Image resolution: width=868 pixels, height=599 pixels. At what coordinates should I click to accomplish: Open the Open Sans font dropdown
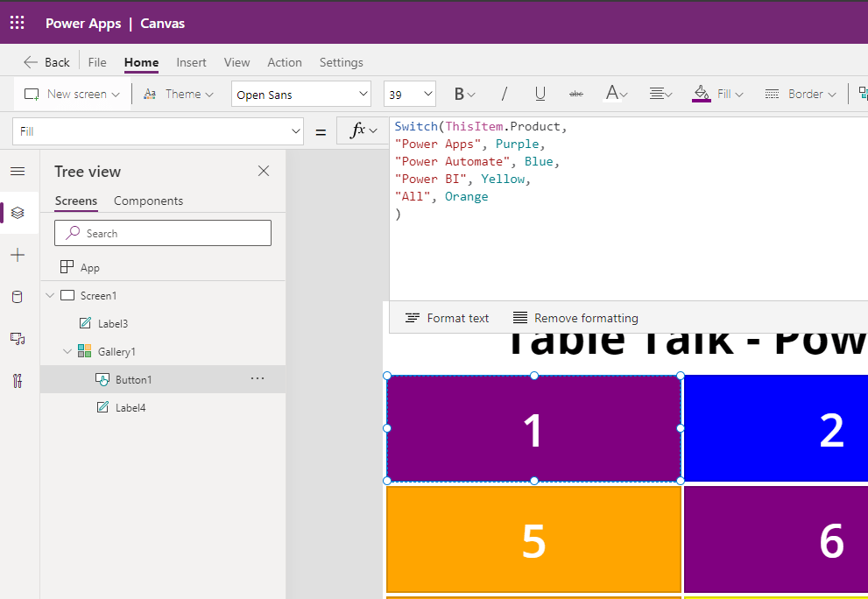(x=301, y=94)
